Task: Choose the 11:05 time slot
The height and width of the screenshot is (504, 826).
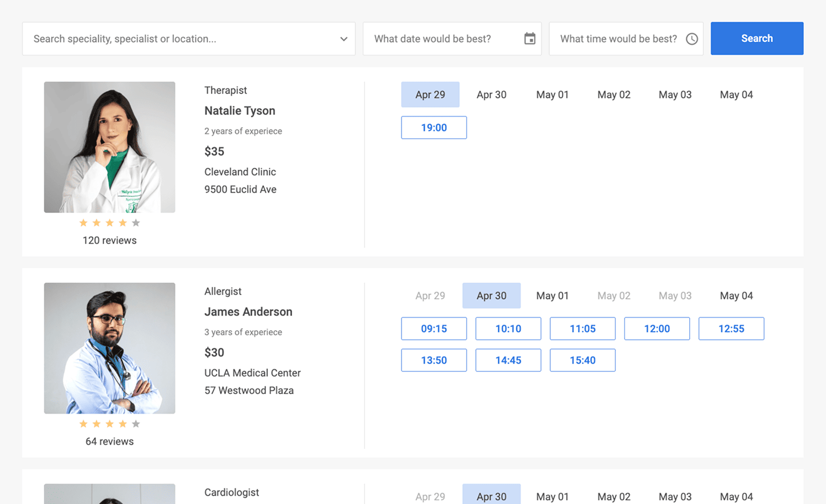Action: [x=583, y=329]
